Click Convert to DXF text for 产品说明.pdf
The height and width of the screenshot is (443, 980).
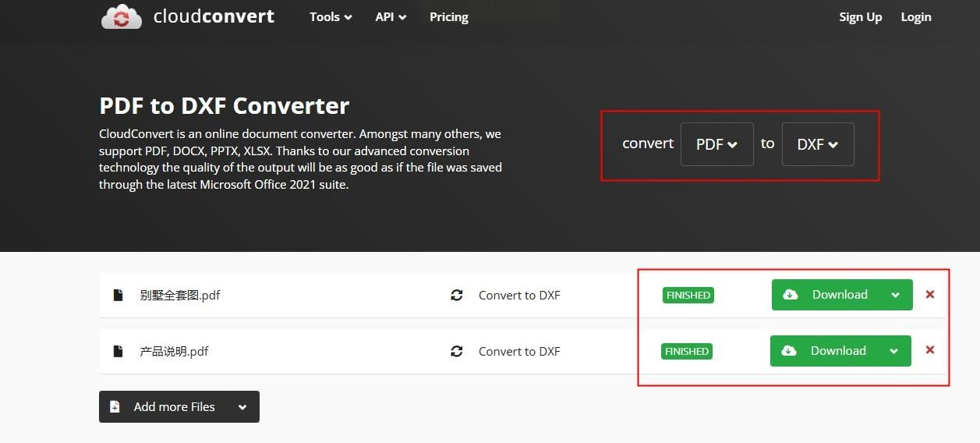[519, 351]
